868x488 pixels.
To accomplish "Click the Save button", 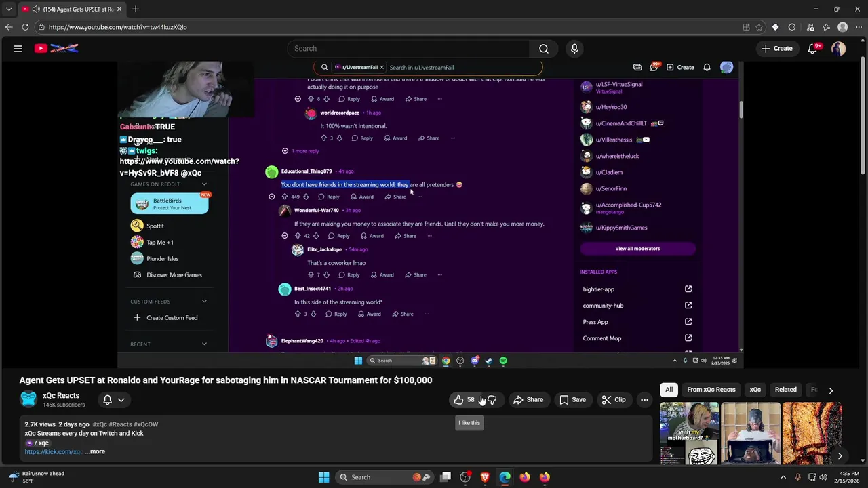I will coord(572,400).
